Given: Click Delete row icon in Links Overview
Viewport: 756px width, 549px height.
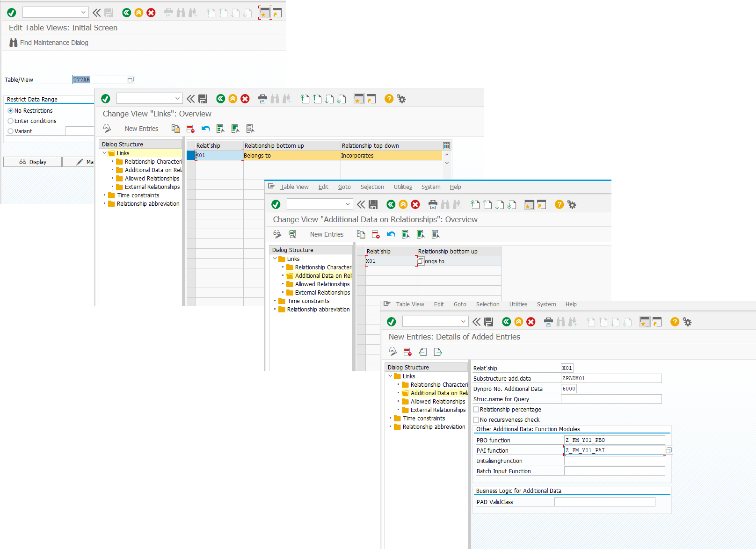Looking at the screenshot, I should coord(190,129).
